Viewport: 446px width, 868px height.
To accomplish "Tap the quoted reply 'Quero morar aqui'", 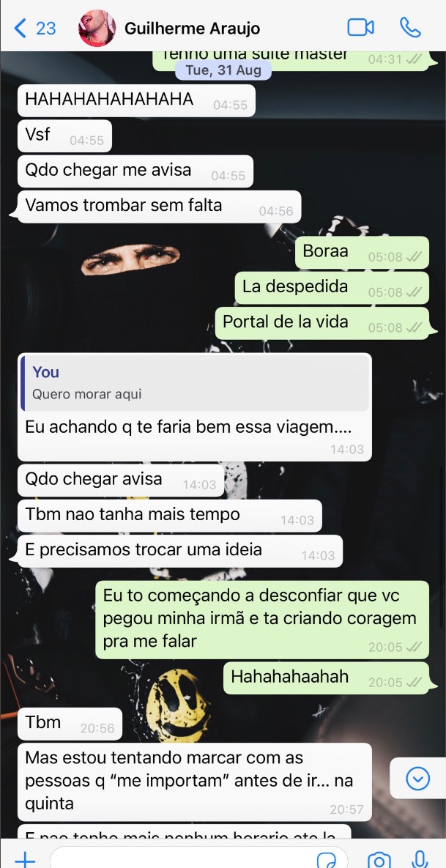I will tap(195, 383).
